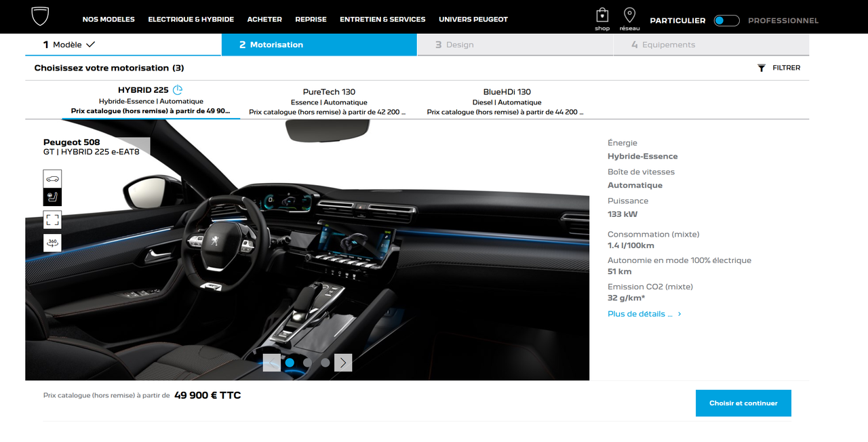Click FILTRER button label
This screenshot has width=868, height=442.
click(x=787, y=68)
